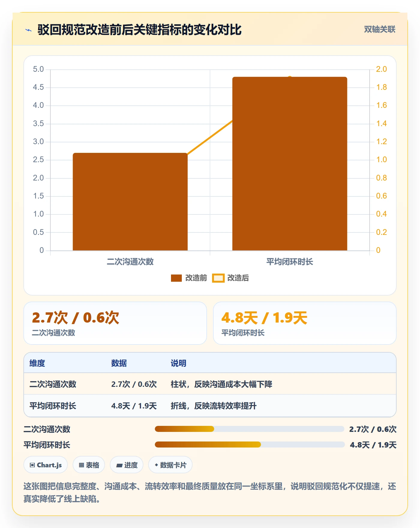Select the 平均闭环时长 table row cell
Image resolution: width=420 pixels, height=528 pixels.
(x=53, y=406)
